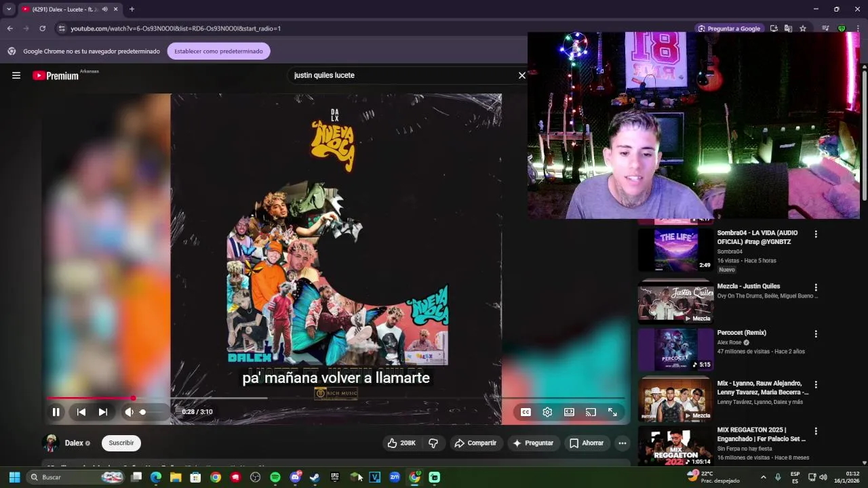Bookmark this page with star icon
Image resolution: width=868 pixels, height=488 pixels.
click(803, 28)
